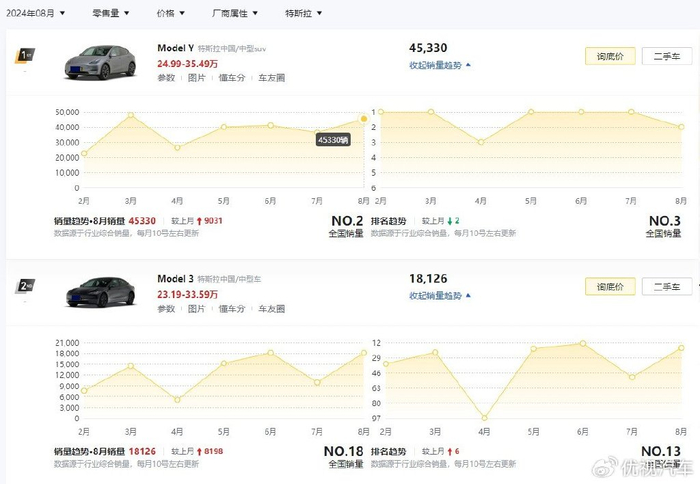
Task: Select March point on Model Y sales chart
Action: click(131, 115)
